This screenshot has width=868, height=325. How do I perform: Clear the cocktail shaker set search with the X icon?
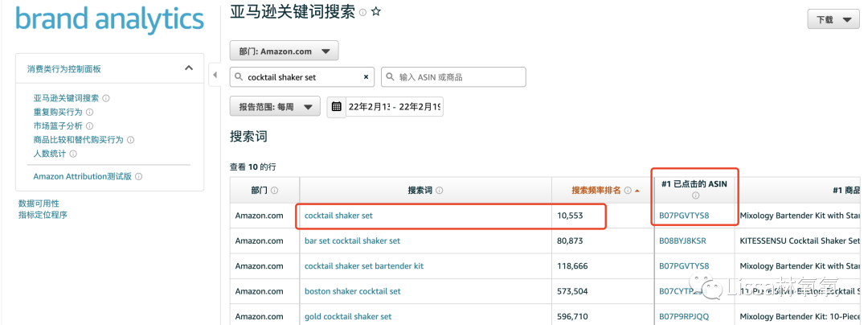(x=366, y=77)
